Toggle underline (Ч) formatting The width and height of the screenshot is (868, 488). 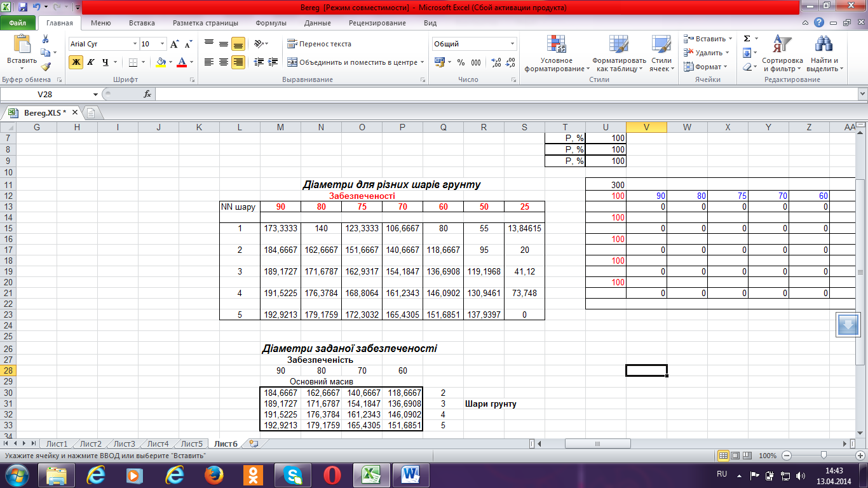click(x=105, y=62)
